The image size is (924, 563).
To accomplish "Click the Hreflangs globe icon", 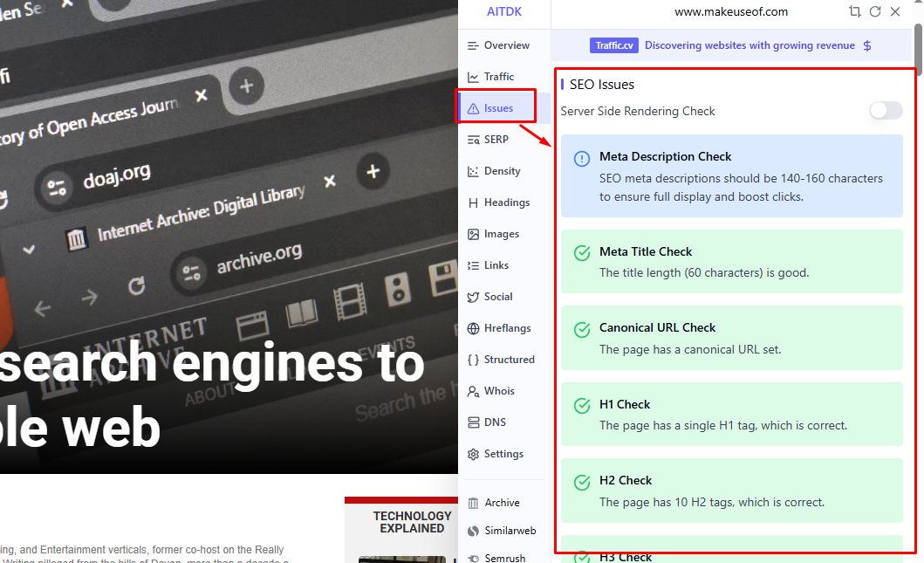I will (473, 328).
